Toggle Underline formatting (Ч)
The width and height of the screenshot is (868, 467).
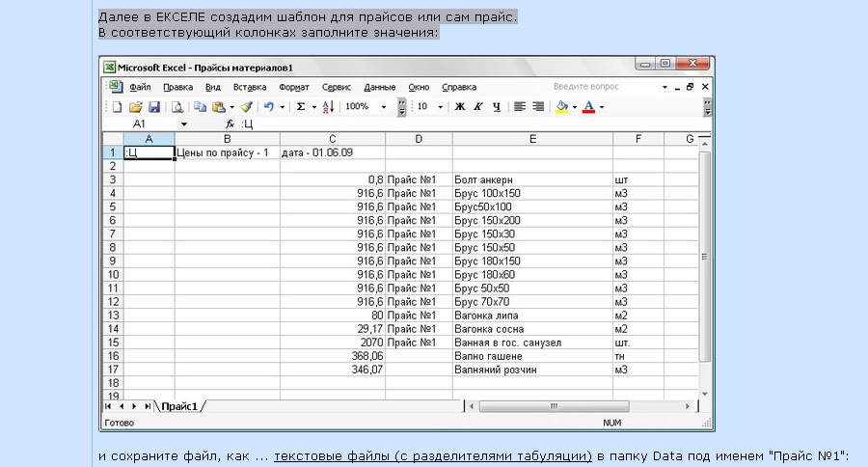click(496, 107)
